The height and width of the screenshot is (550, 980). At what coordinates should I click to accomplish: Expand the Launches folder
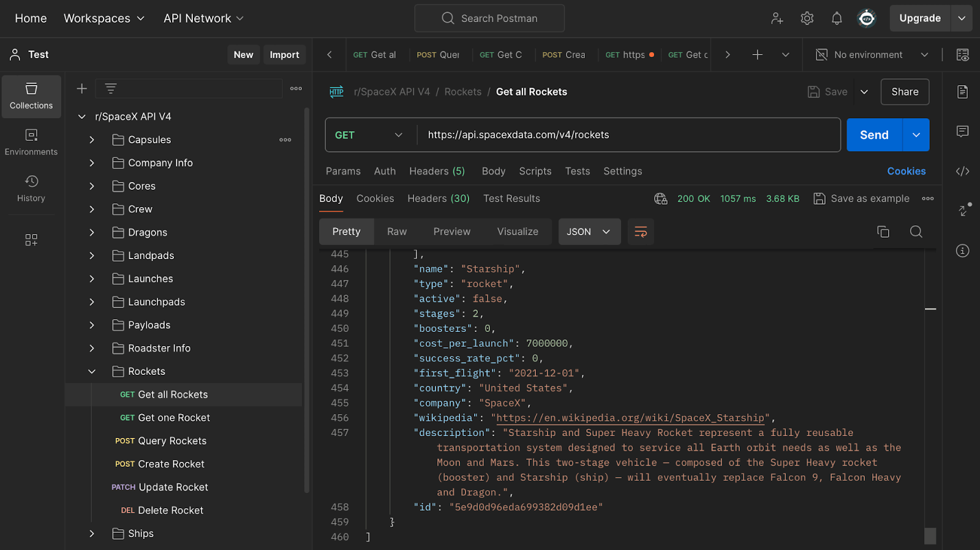[92, 279]
